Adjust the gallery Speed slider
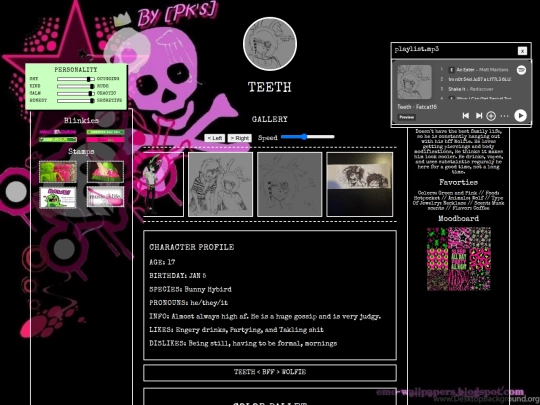 308,137
